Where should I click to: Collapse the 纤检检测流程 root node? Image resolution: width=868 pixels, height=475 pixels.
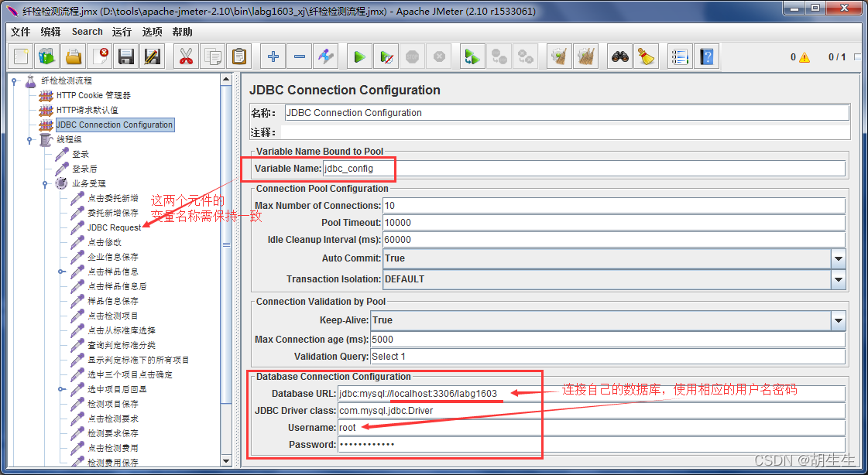[x=14, y=81]
